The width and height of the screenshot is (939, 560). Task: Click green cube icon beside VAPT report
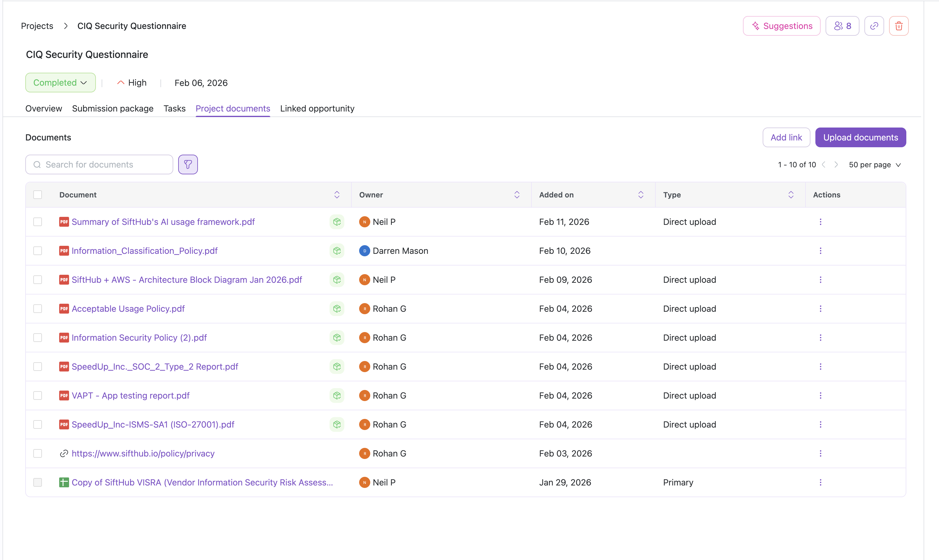coord(337,396)
